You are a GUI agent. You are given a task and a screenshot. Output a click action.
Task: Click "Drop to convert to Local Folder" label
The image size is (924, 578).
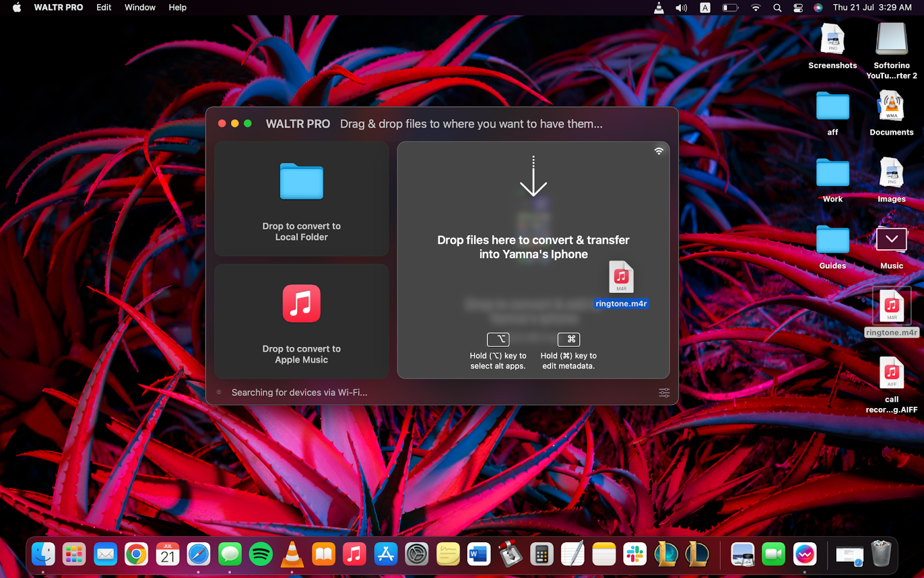301,232
